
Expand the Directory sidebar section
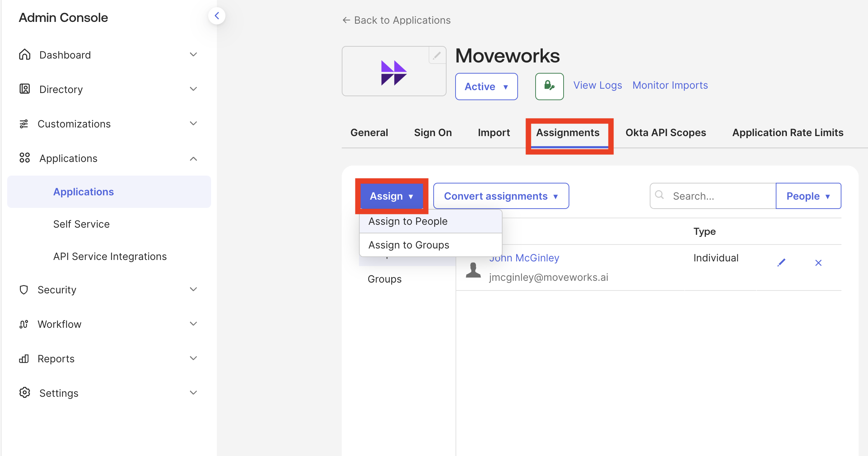193,89
